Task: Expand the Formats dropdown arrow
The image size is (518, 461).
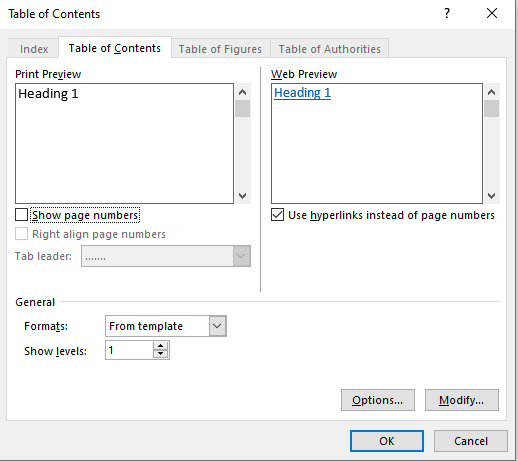Action: (217, 326)
